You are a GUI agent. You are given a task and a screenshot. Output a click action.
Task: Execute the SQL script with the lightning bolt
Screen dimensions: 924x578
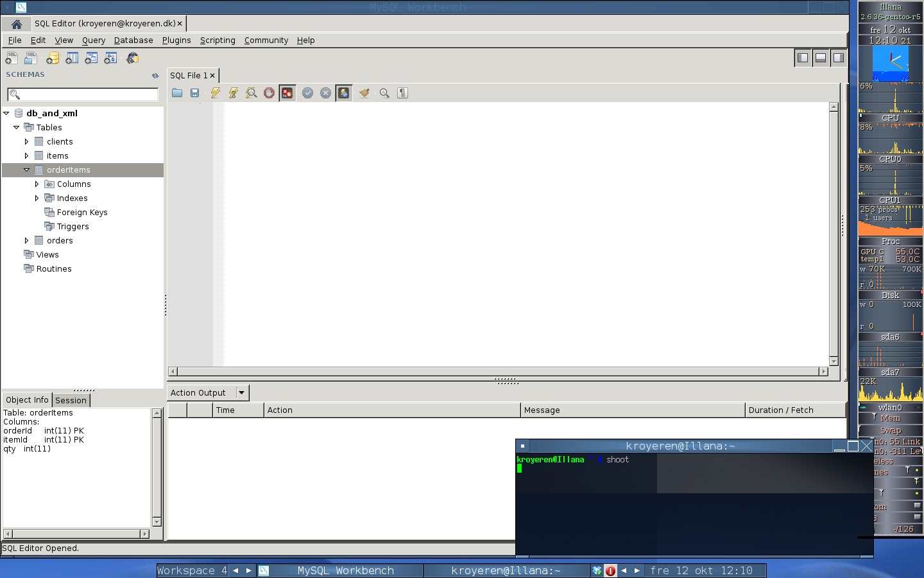click(216, 93)
